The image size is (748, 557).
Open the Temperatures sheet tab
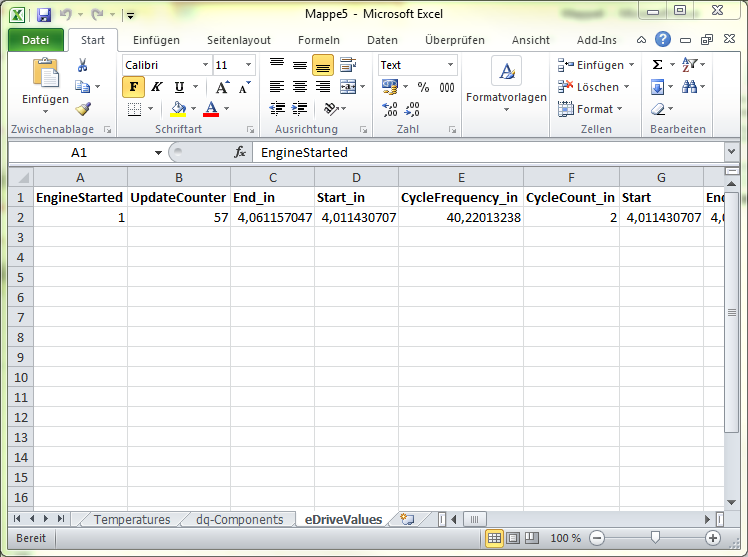click(132, 519)
